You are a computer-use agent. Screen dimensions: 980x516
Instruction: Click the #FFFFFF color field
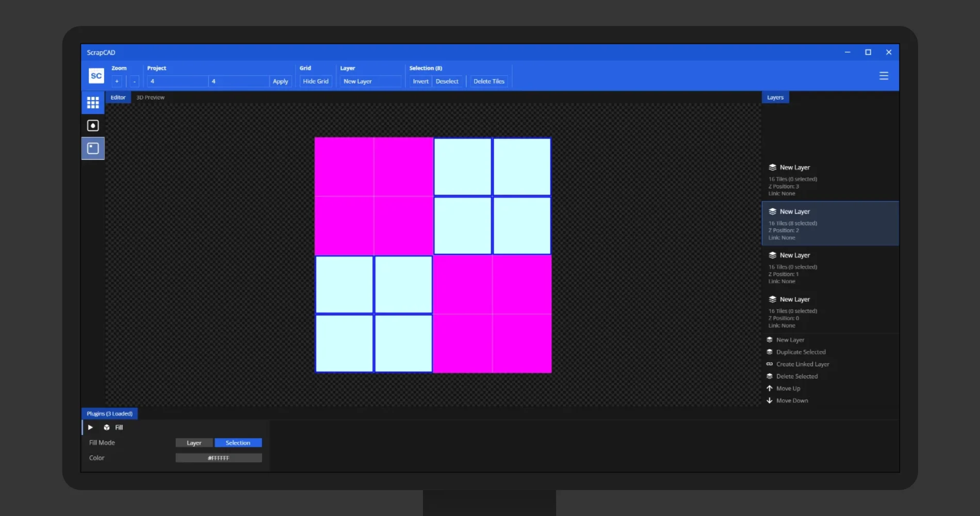click(x=219, y=458)
